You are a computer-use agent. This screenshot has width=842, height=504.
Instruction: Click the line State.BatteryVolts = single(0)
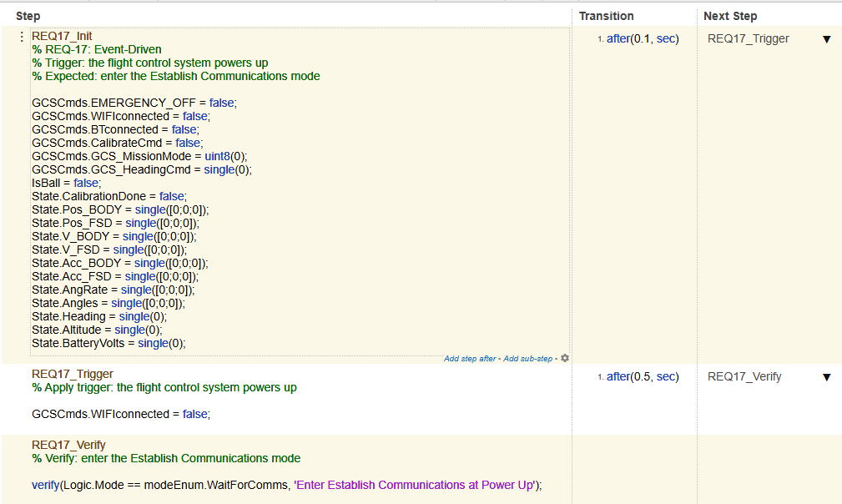point(108,344)
